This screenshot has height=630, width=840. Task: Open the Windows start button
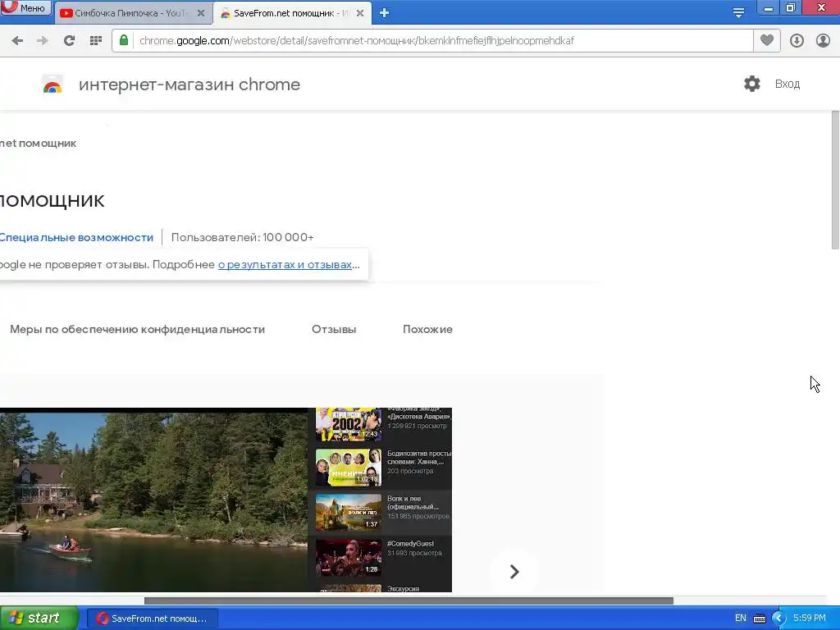coord(39,619)
